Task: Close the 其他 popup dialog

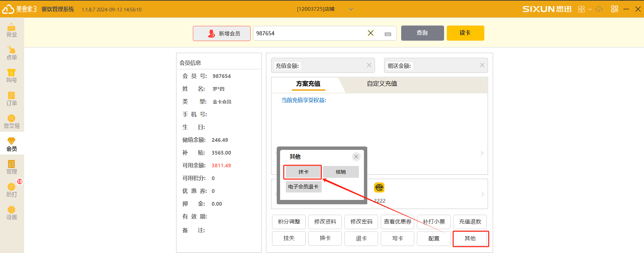Action: [356, 157]
